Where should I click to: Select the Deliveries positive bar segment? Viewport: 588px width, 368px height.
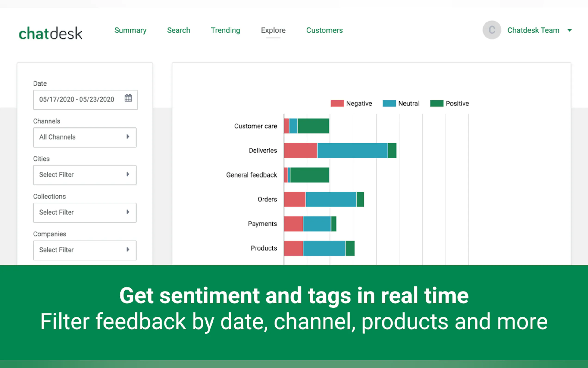point(392,150)
